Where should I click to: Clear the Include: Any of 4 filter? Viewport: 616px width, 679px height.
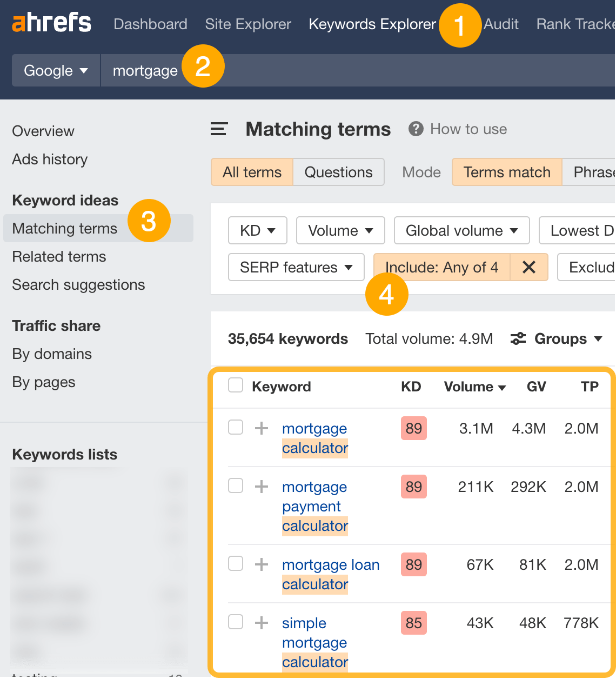528,267
